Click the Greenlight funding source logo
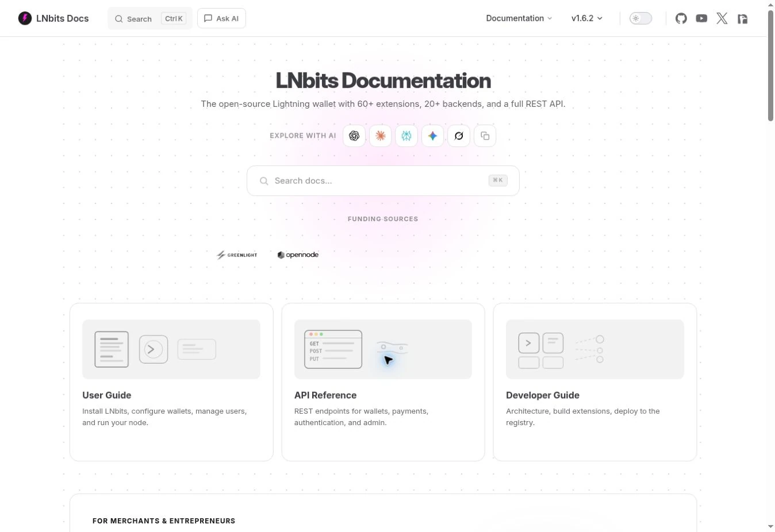 (x=237, y=255)
